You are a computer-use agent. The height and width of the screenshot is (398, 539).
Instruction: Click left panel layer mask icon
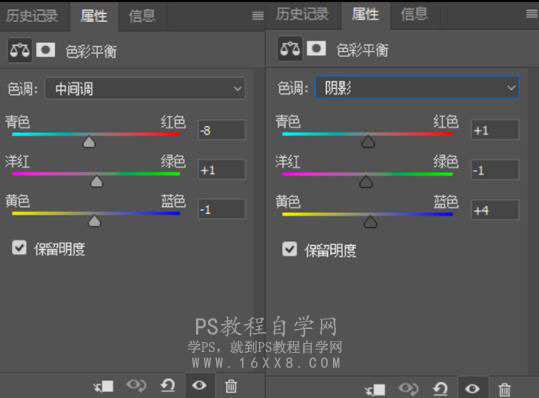coord(46,50)
